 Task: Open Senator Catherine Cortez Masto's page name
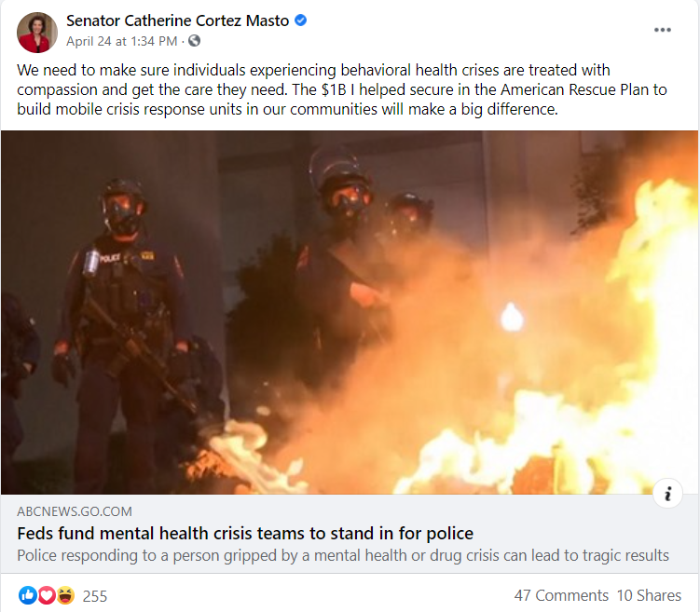coord(178,21)
